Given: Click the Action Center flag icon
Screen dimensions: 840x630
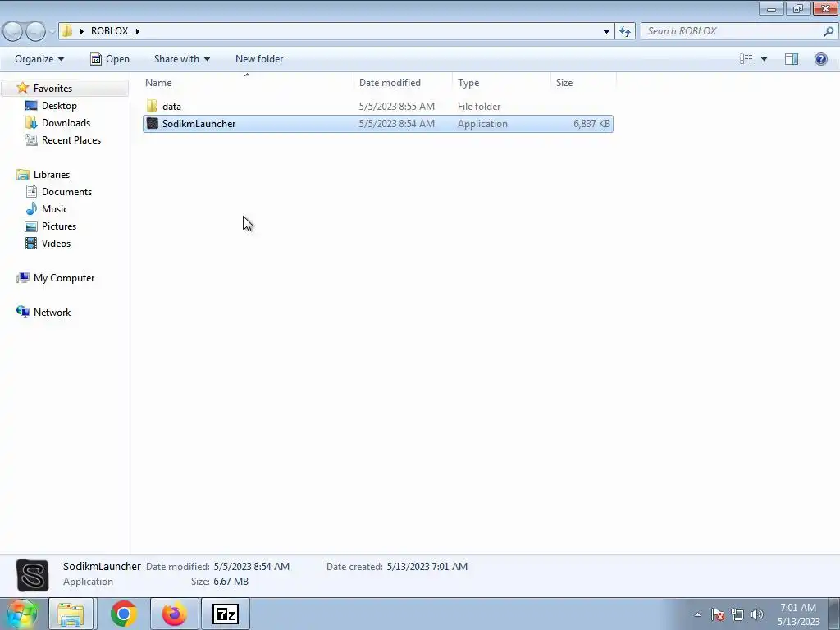Looking at the screenshot, I should pos(718,614).
